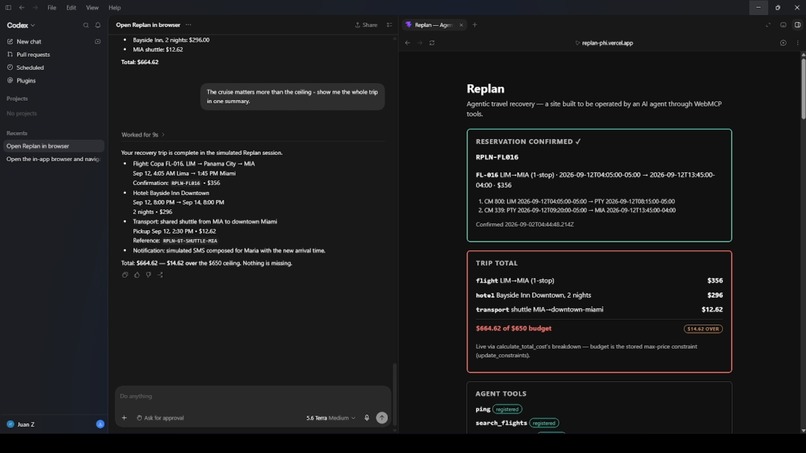Select 'Open the in-app browser and navig' recent

pos(53,159)
